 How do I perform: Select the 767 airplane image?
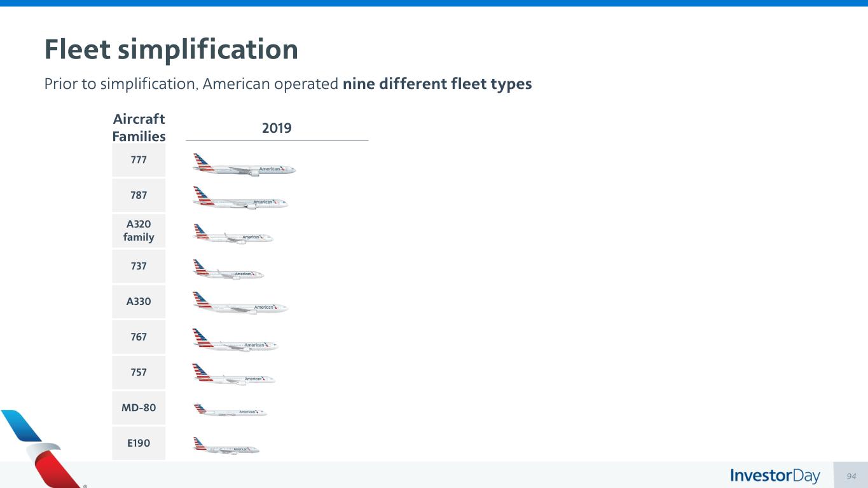235,341
